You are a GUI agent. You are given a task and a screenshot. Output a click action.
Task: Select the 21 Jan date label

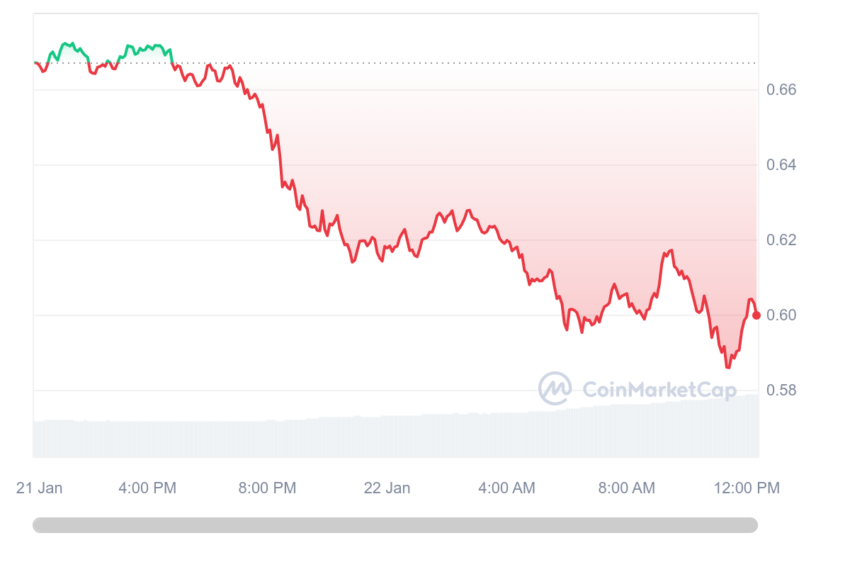click(x=39, y=488)
